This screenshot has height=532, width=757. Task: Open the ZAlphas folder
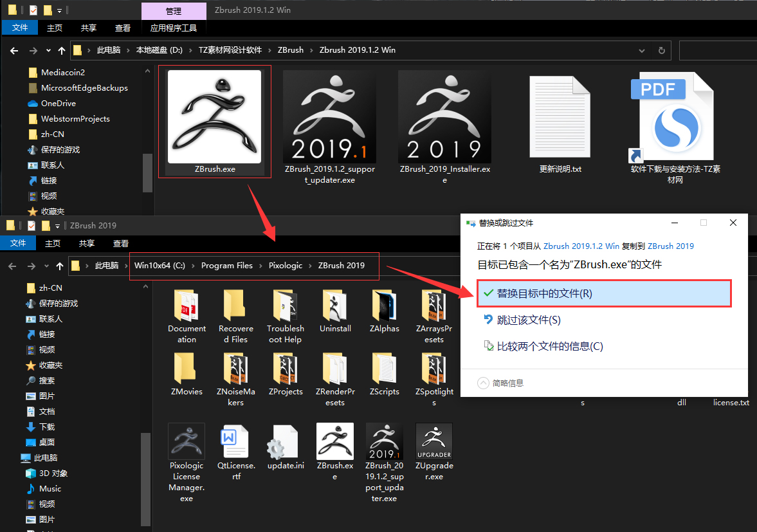point(385,311)
